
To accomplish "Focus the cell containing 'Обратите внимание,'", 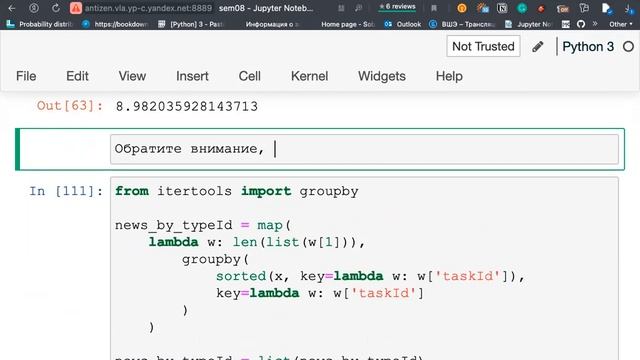I will 364,149.
